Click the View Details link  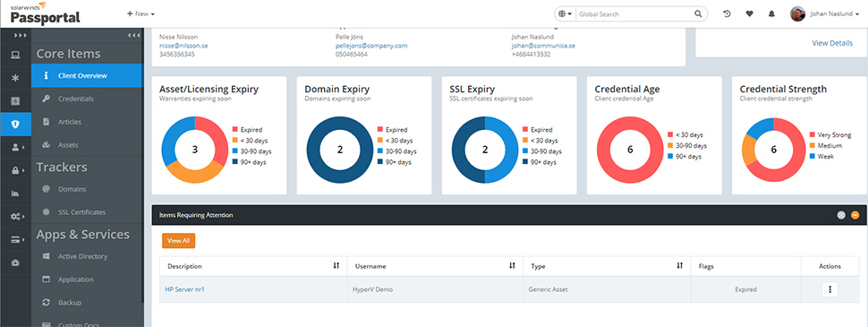832,43
